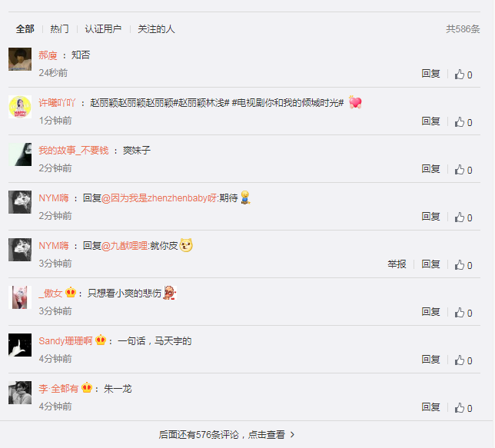Select the 关注的人 filter tab
This screenshot has width=495, height=448.
pos(156,29)
